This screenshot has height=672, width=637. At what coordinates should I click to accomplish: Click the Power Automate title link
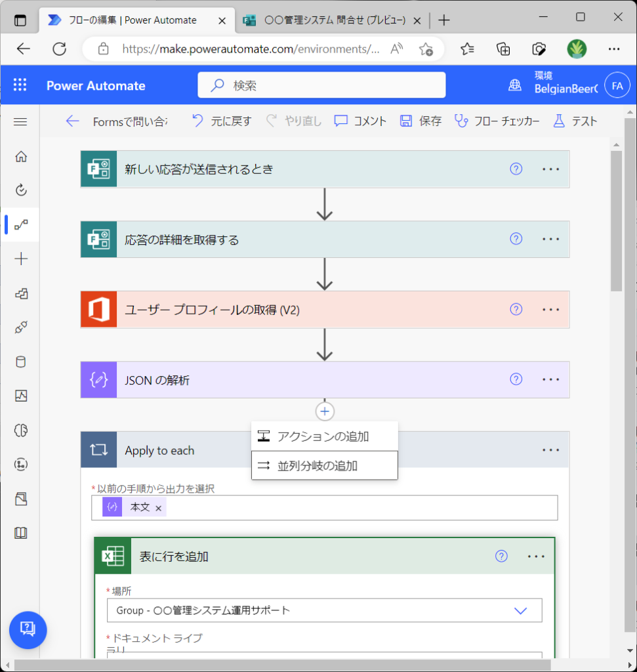click(x=96, y=86)
